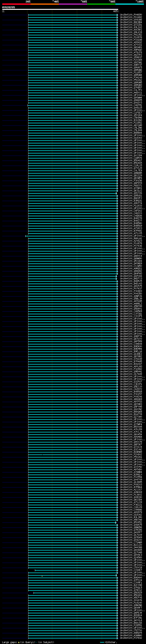Click hit label UniRef100_Q8MUW6

point(131,70)
